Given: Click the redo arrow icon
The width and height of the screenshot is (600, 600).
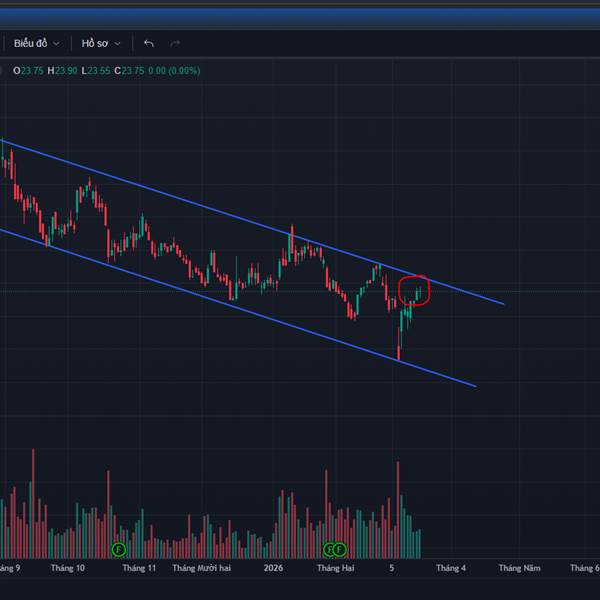Looking at the screenshot, I should click(175, 43).
